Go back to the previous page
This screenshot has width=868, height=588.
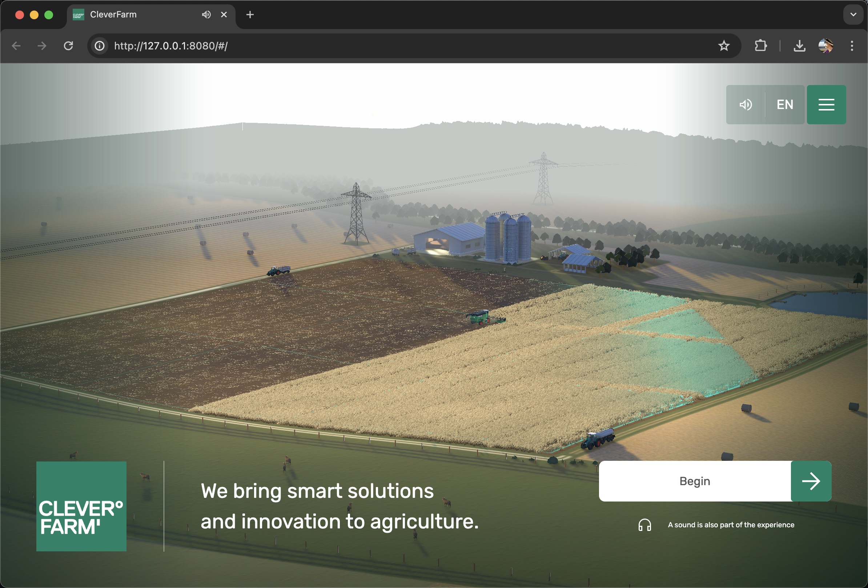16,46
